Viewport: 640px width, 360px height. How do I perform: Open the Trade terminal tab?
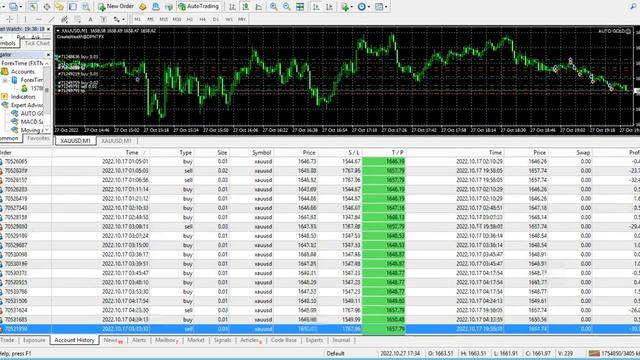(7, 340)
